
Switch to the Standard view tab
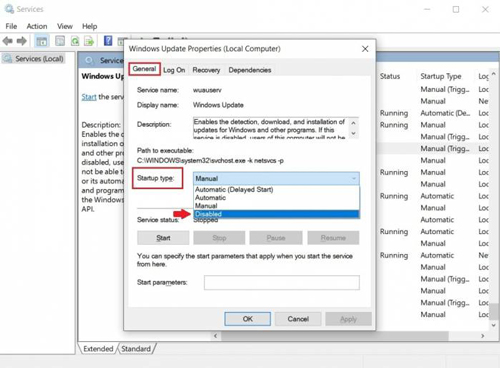coord(136,349)
